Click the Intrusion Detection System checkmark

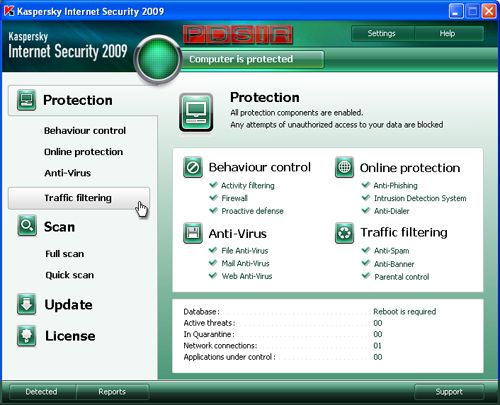[366, 197]
